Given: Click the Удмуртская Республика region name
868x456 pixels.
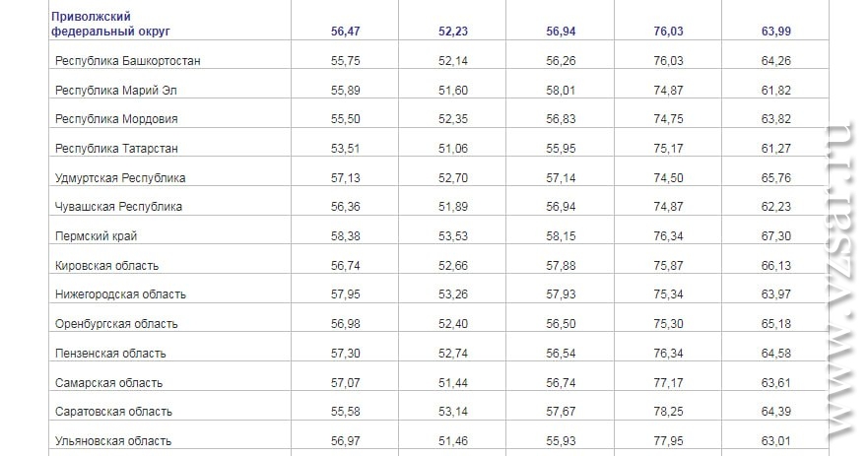Looking at the screenshot, I should 120,177.
